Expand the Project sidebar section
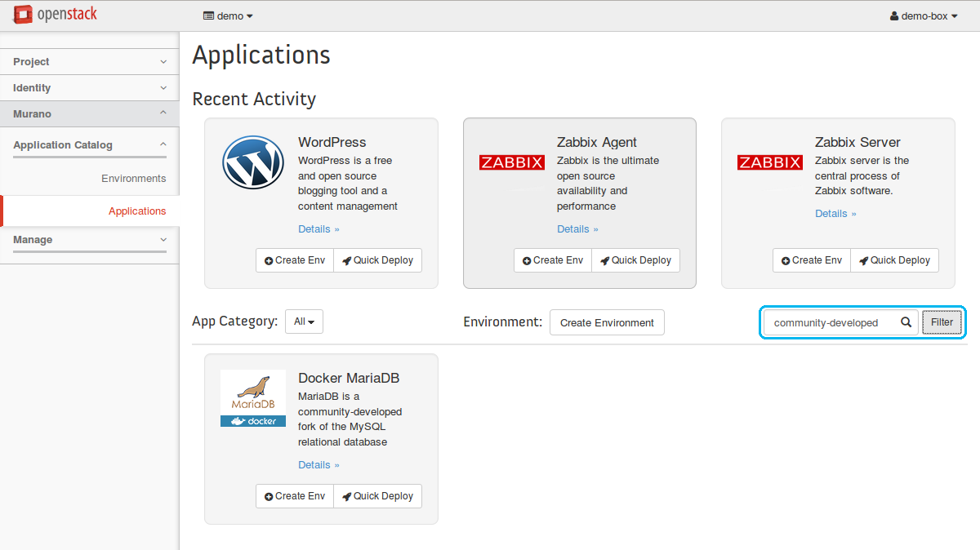980x550 pixels. pos(90,62)
